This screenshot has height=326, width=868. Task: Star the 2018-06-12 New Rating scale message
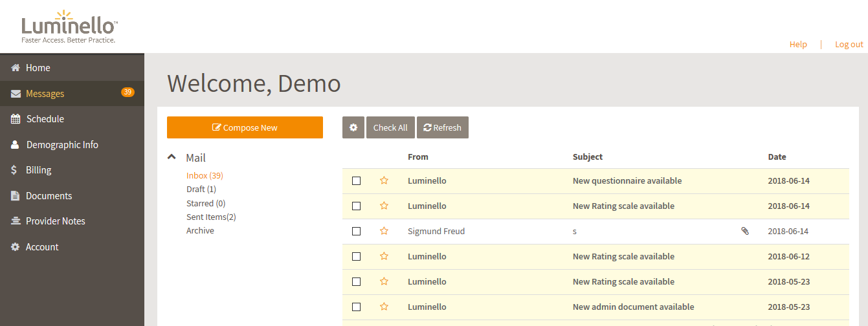click(x=384, y=256)
